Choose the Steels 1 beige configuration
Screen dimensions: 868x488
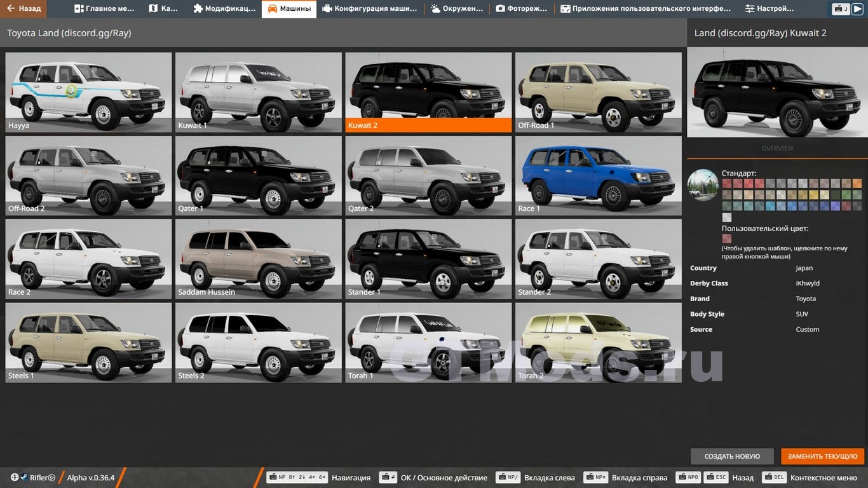coord(88,342)
